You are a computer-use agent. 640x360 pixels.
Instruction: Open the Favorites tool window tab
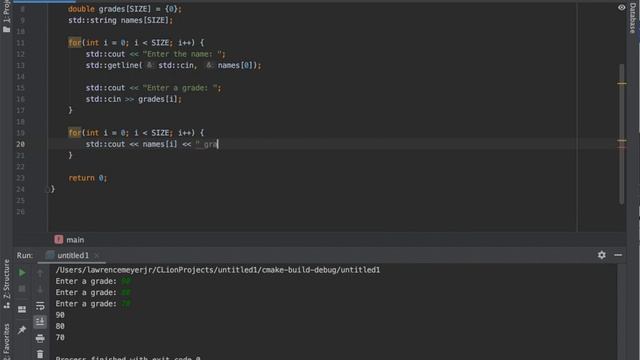tap(7, 341)
